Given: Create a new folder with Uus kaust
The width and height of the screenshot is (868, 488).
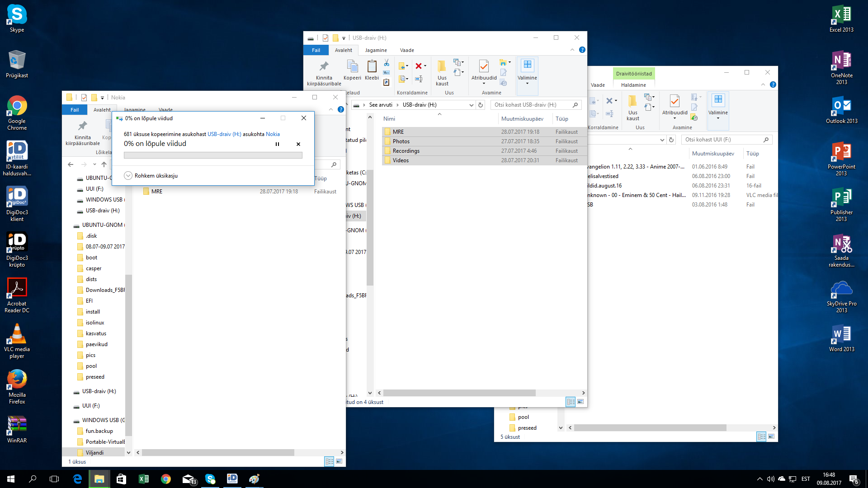Looking at the screenshot, I should coord(442,72).
